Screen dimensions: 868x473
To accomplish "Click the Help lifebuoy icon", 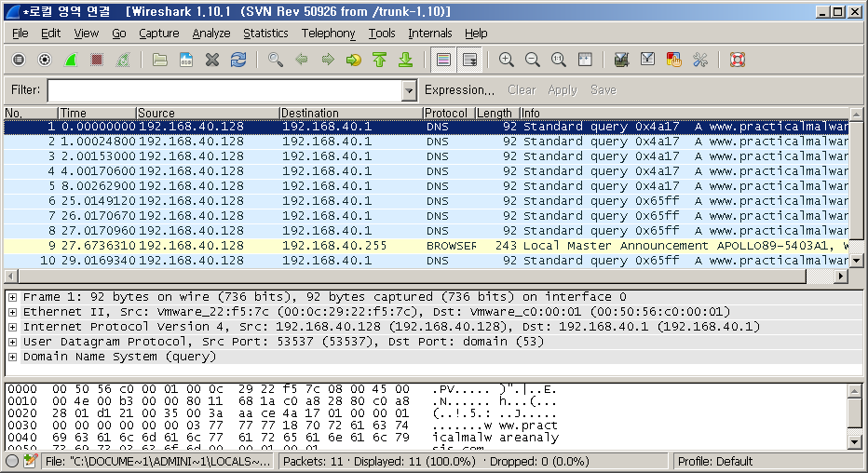I will point(738,60).
